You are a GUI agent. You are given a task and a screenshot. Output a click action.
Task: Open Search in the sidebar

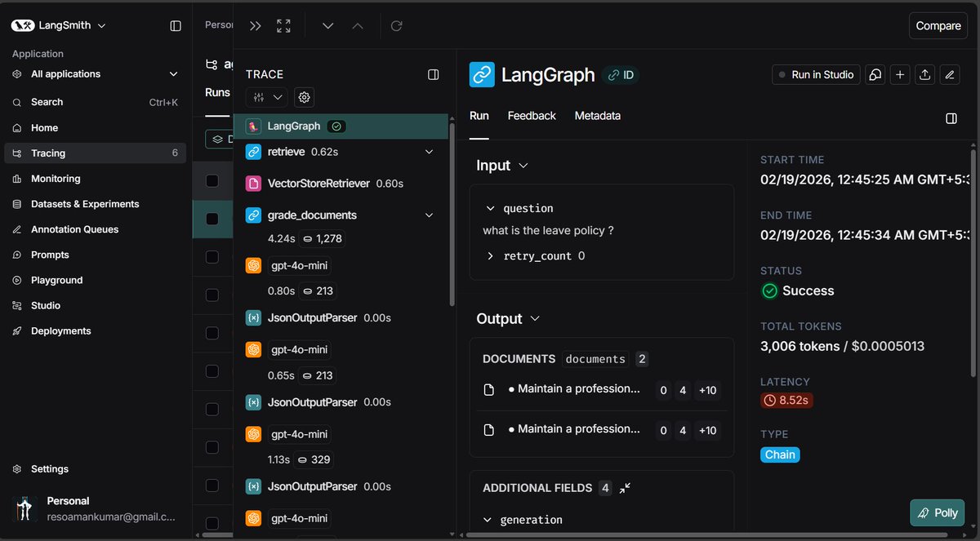[95, 102]
